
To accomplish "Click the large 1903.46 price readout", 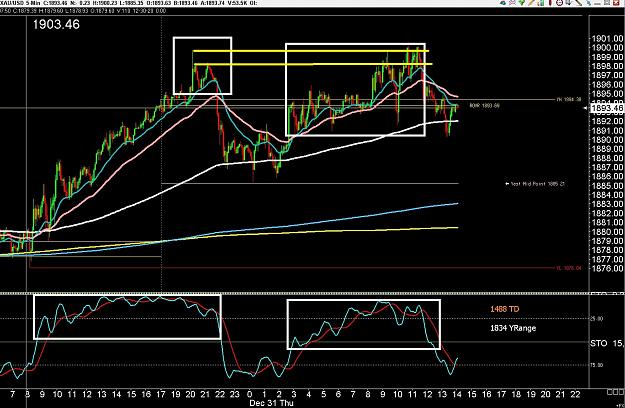I will [x=56, y=25].
